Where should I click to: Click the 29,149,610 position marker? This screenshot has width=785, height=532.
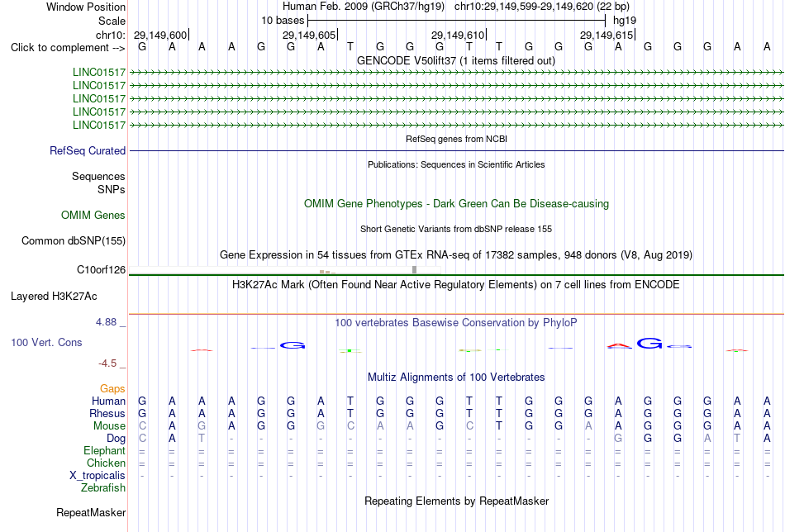coord(458,35)
